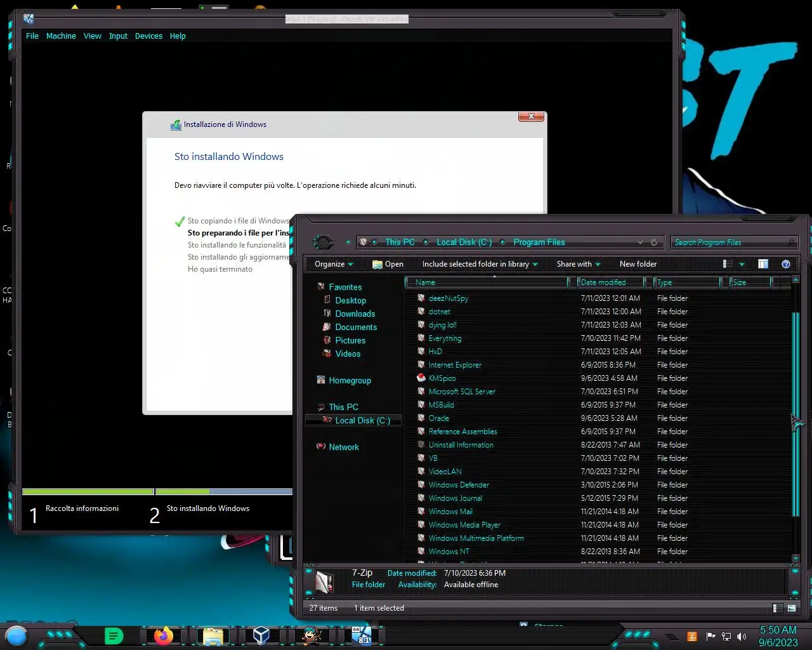Click the orange tray application icon
Viewport: 812px width, 650px height.
tap(692, 636)
